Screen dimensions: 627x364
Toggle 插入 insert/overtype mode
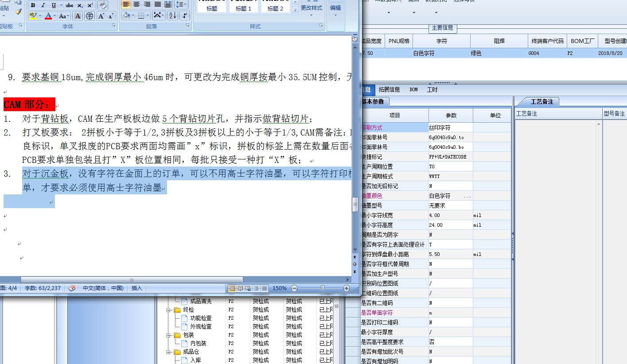137,288
